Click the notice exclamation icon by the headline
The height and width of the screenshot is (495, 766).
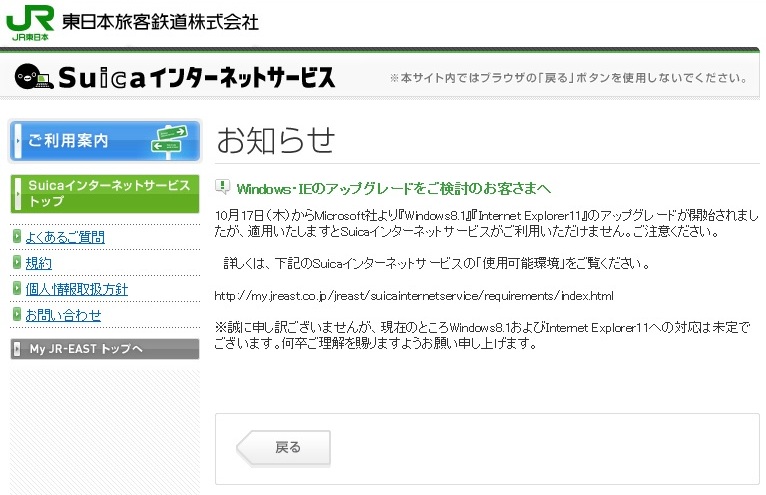pyautogui.click(x=222, y=187)
